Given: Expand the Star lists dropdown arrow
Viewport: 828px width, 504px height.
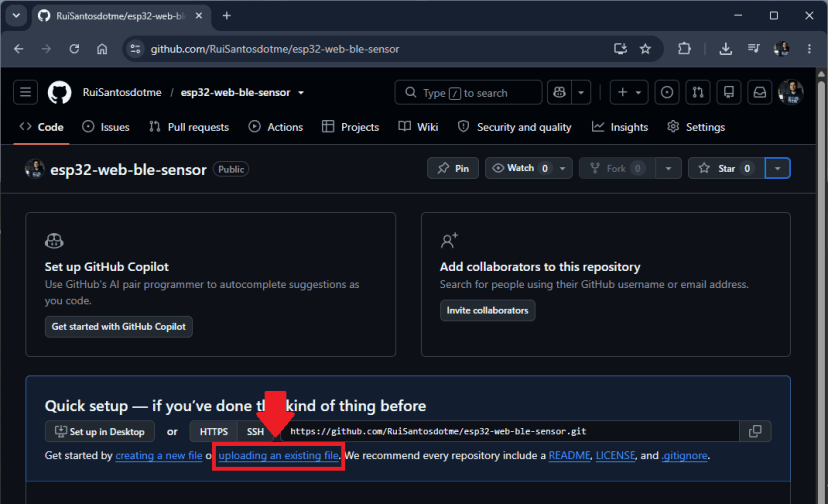Looking at the screenshot, I should tap(777, 169).
